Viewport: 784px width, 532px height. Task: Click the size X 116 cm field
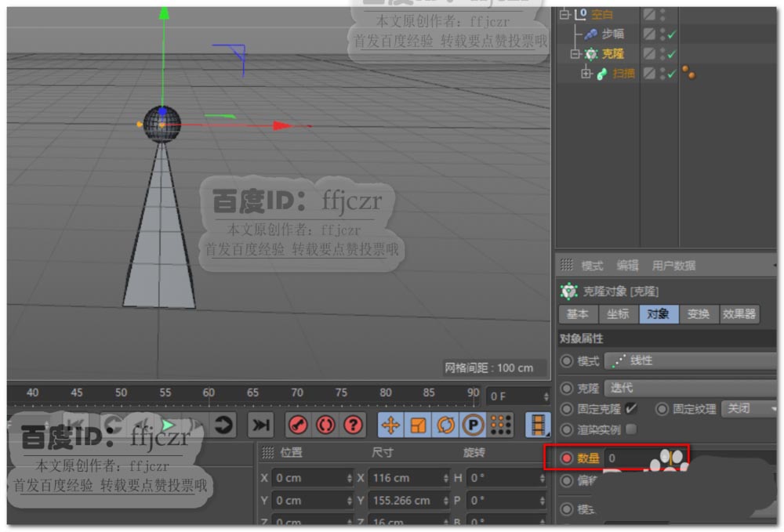coord(409,478)
